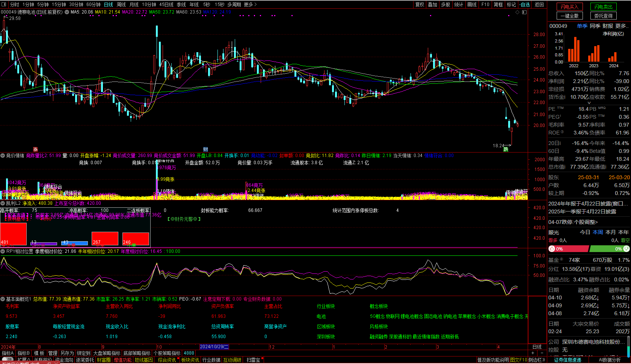Viewport: 631px width, 364px height.
Task: Switch to the 周线 weekly chart tab
Action: [121, 5]
